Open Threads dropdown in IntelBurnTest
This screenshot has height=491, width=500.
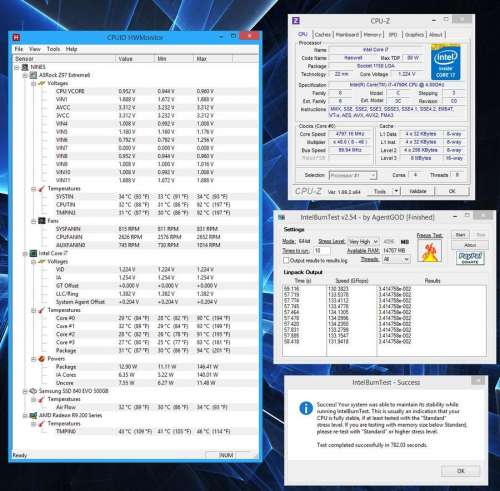[x=396, y=259]
